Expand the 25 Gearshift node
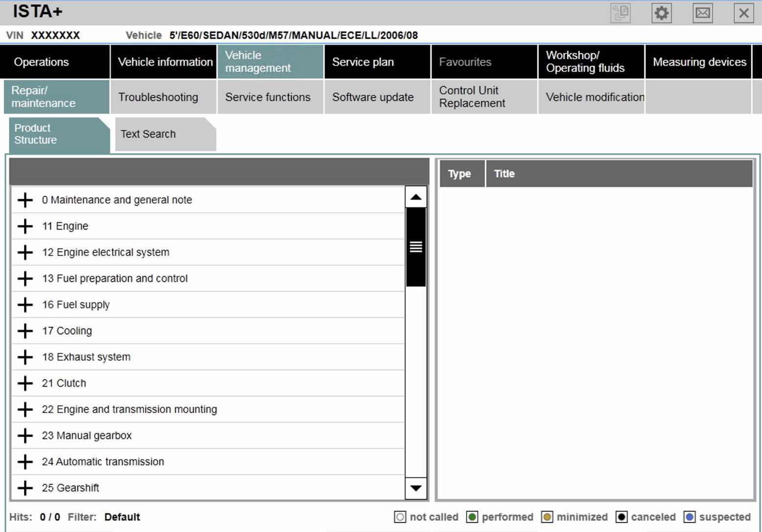 (x=25, y=488)
